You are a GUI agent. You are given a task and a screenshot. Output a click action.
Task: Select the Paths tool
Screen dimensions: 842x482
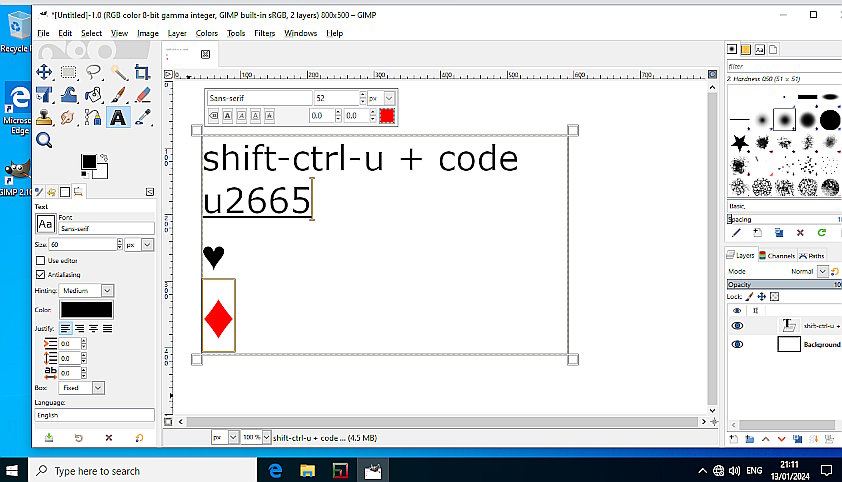92,118
